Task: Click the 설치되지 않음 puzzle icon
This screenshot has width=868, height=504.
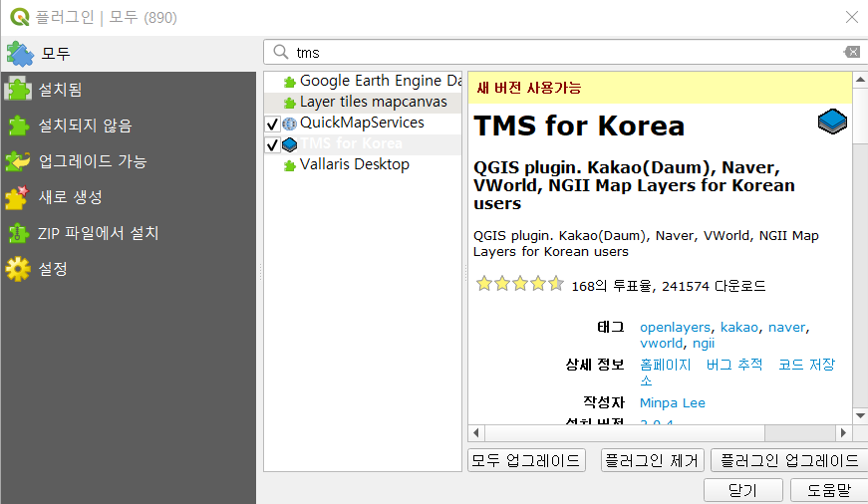Action: 18,126
